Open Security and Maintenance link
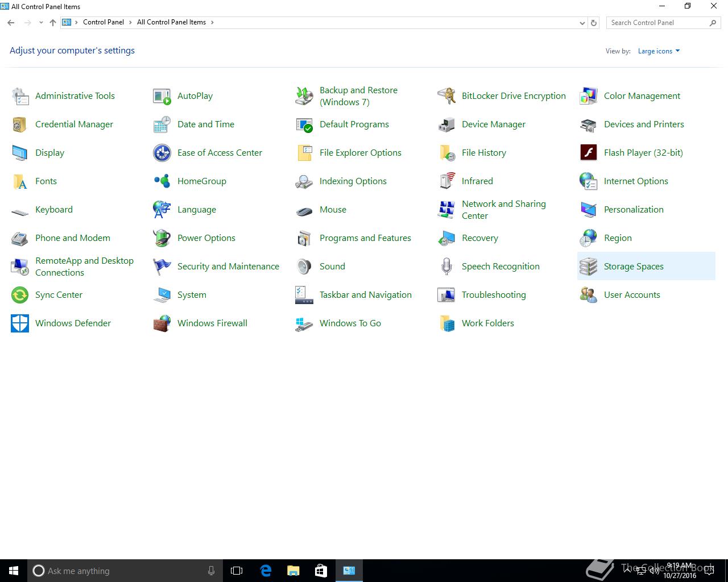728x582 pixels. (x=228, y=267)
